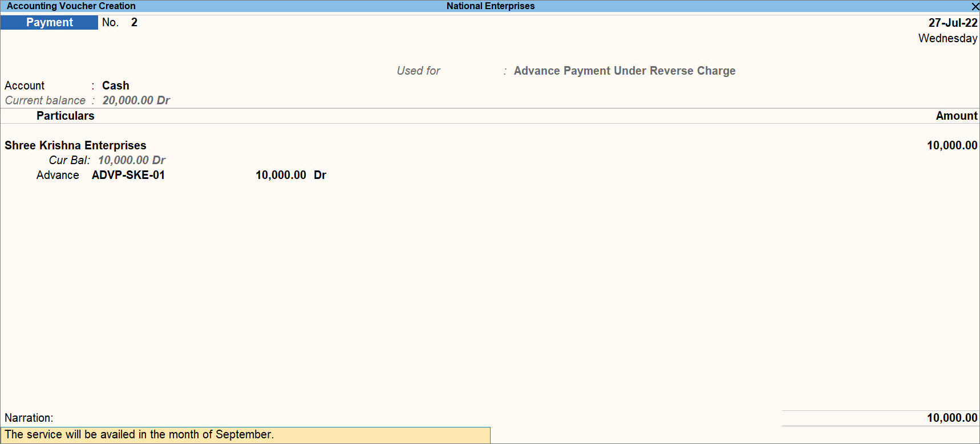Click the Advance reference type
980x444 pixels.
coord(58,175)
